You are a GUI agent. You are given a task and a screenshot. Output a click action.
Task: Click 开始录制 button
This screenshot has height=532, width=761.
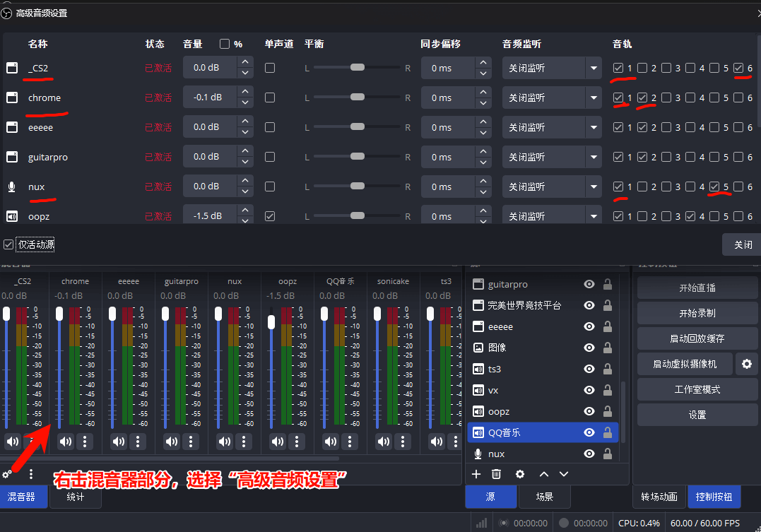pos(697,313)
